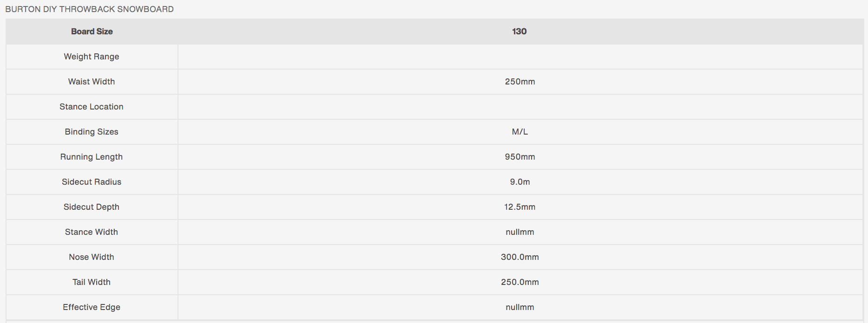Select the 950mm running length value
Viewport: 868px width, 323px height.
[x=519, y=157]
